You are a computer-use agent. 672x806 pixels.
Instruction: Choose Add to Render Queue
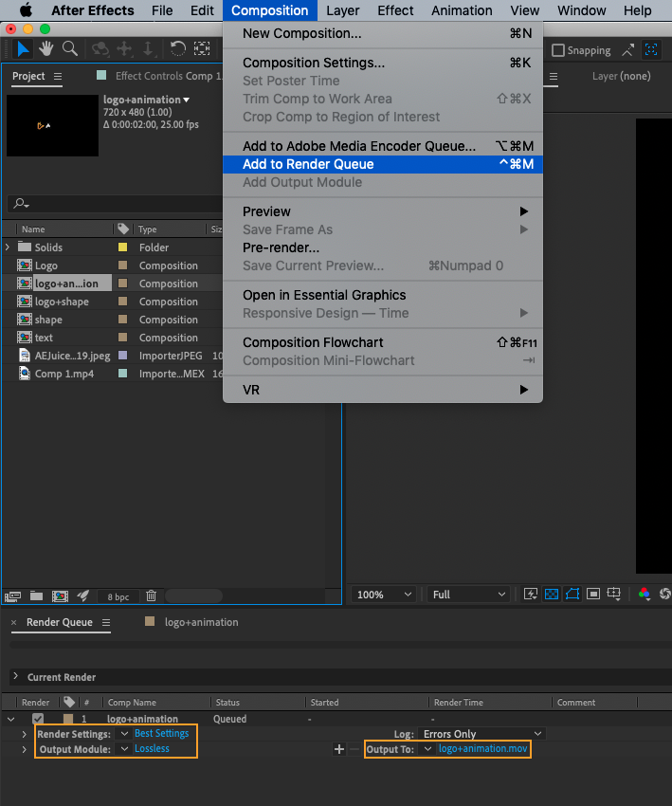pyautogui.click(x=308, y=164)
